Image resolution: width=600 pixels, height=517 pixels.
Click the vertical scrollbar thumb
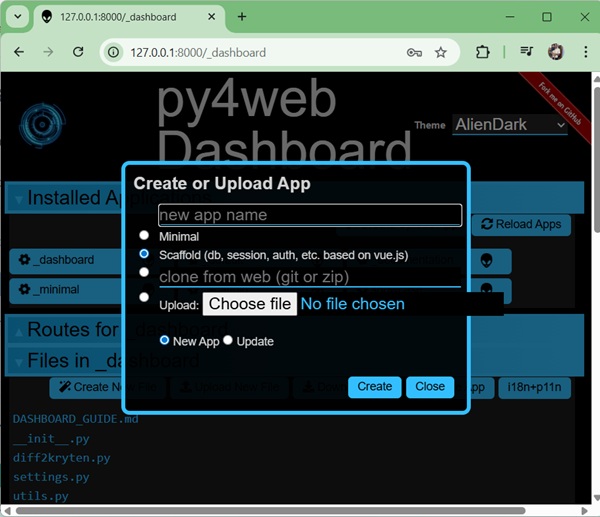click(x=597, y=160)
